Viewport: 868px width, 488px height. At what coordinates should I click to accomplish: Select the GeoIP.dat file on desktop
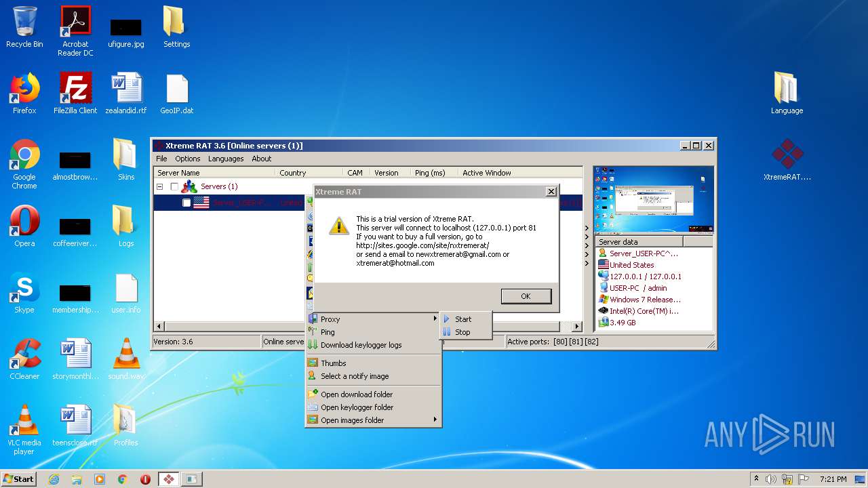176,94
